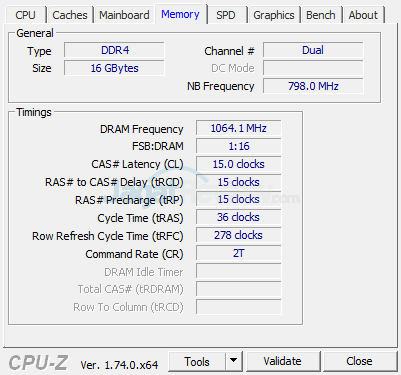Select the 798.0 MHz NB Frequency value

313,86
